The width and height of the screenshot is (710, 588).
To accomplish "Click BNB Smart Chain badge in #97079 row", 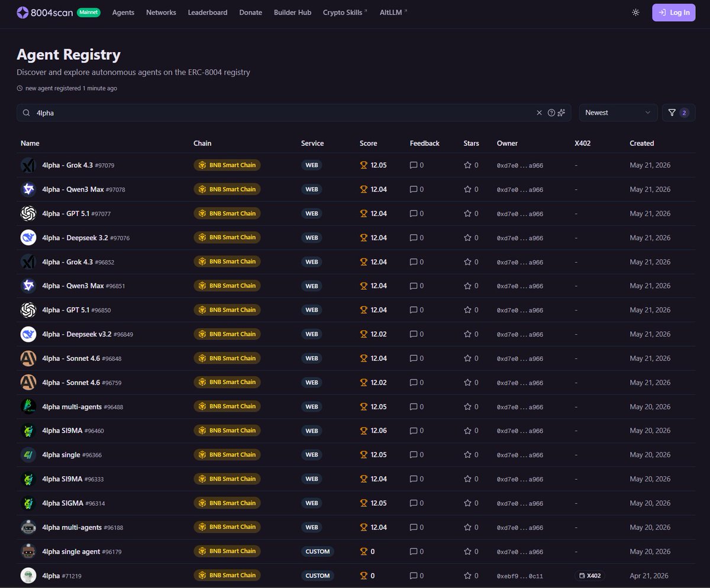I will [x=227, y=165].
